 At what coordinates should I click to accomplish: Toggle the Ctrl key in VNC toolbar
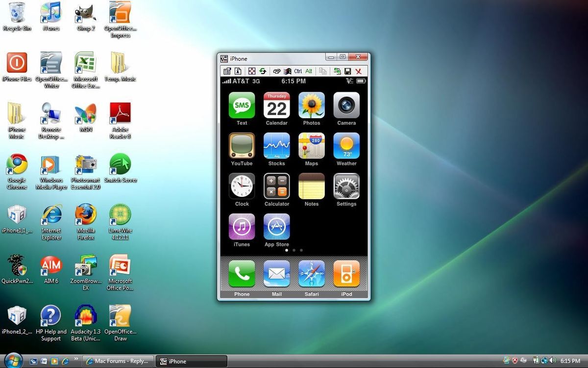pos(298,71)
